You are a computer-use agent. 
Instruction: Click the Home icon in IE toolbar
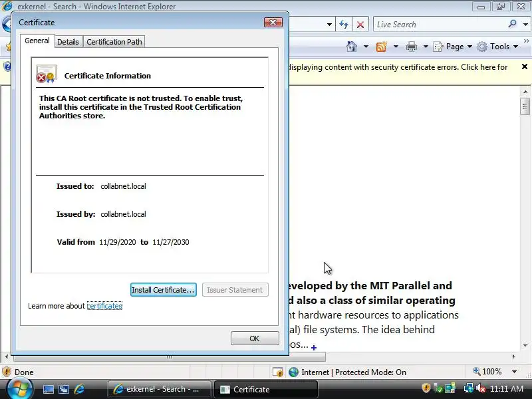[x=352, y=47]
